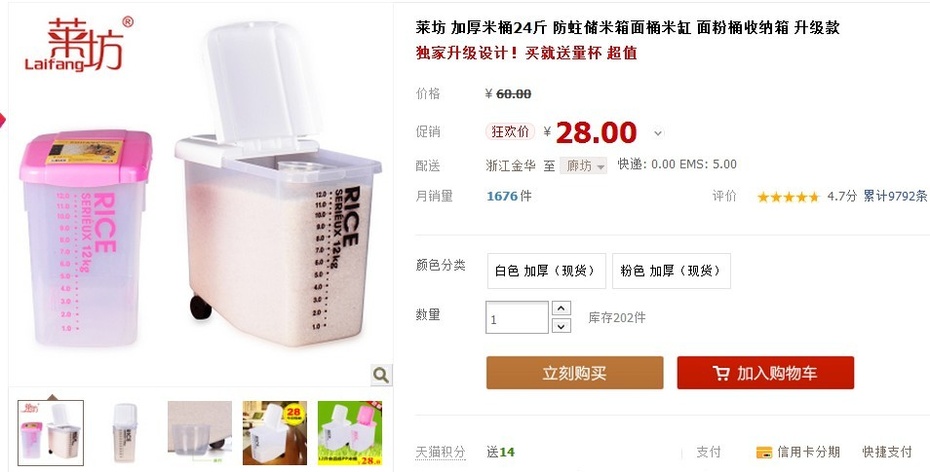
Task: Click the Laifang brand logo
Action: point(79,44)
